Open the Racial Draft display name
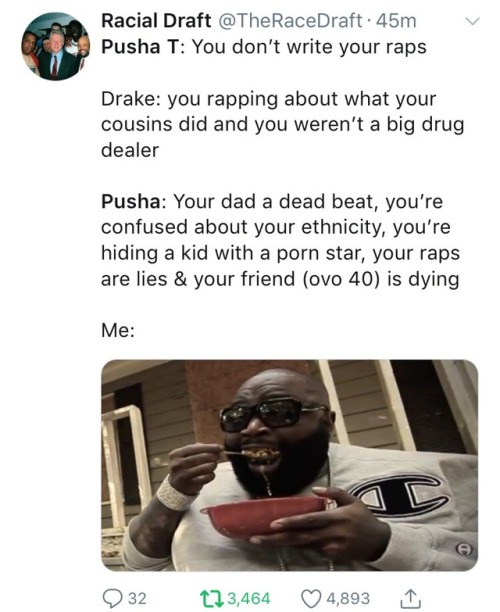Image resolution: width=500 pixels, height=612 pixels. (156, 21)
